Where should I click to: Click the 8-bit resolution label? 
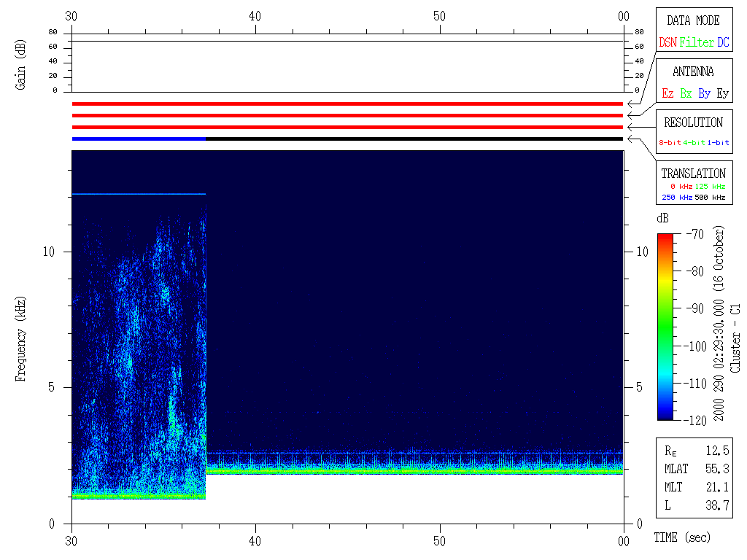tap(670, 143)
